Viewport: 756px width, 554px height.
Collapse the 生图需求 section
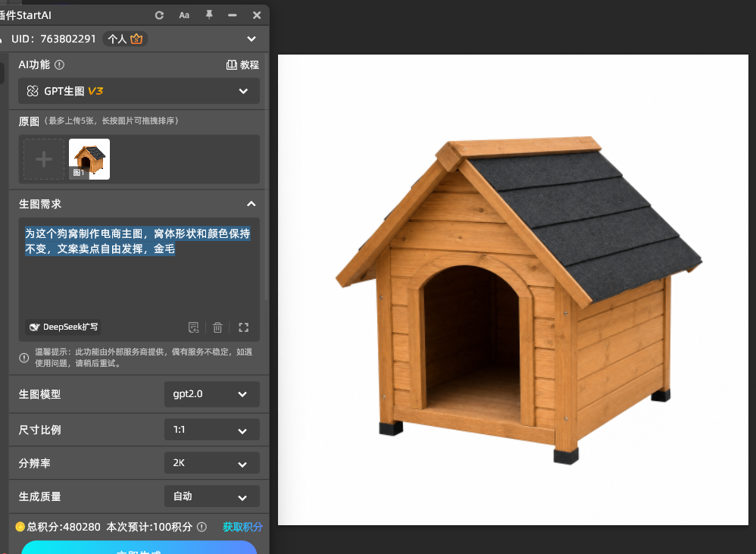click(x=251, y=204)
